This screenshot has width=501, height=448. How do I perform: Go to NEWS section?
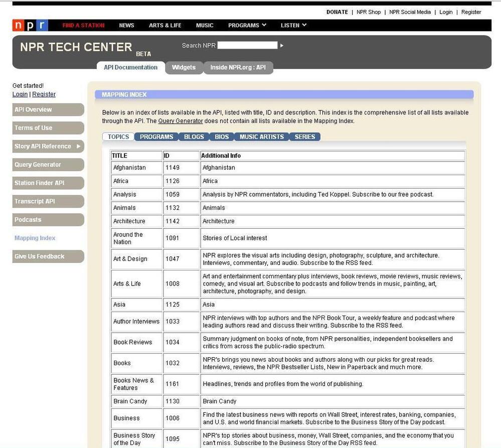pyautogui.click(x=126, y=25)
